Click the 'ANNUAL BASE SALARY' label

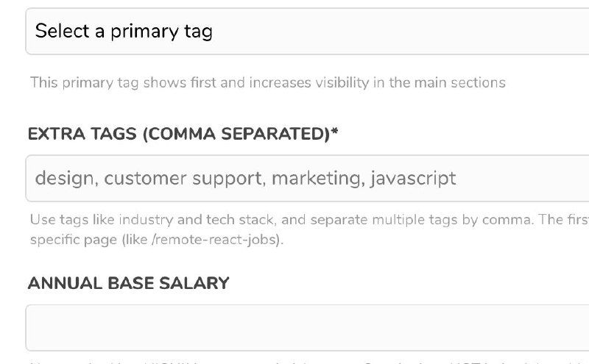[x=129, y=283]
